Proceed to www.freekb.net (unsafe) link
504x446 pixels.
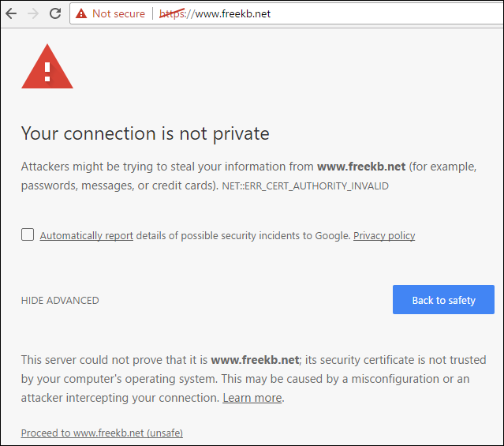[102, 433]
